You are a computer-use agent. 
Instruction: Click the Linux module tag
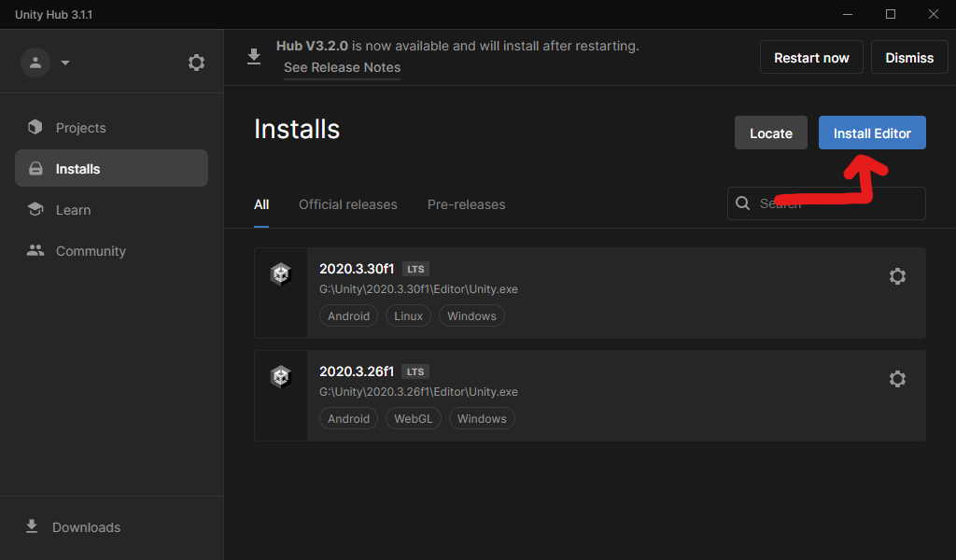(408, 315)
